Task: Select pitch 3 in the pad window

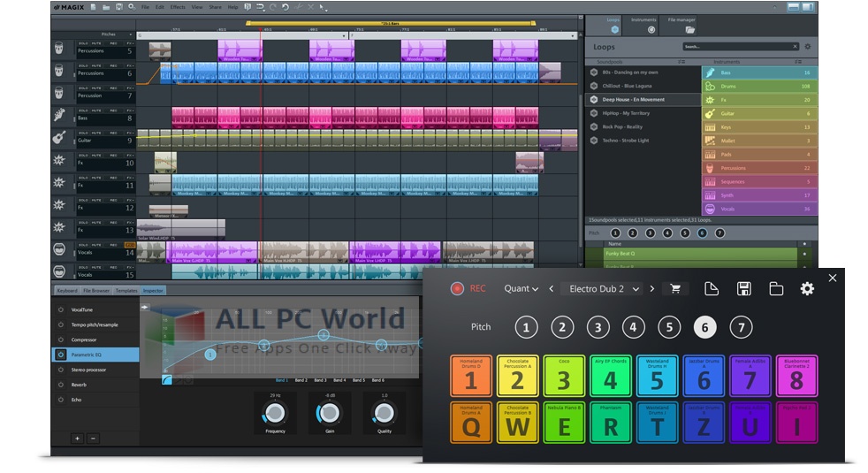Action: coord(598,327)
